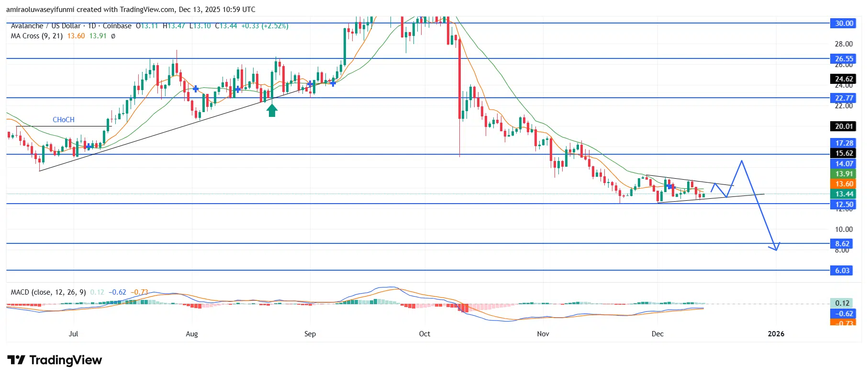The width and height of the screenshot is (868, 378).
Task: Click the green up arrow marker
Action: [272, 111]
